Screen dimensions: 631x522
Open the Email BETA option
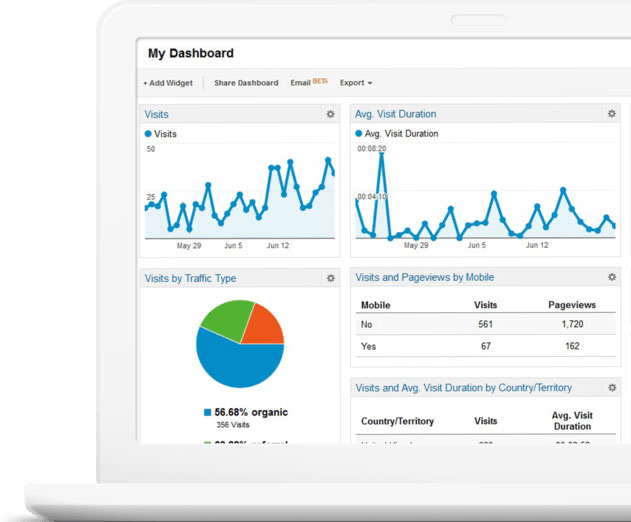tap(309, 82)
